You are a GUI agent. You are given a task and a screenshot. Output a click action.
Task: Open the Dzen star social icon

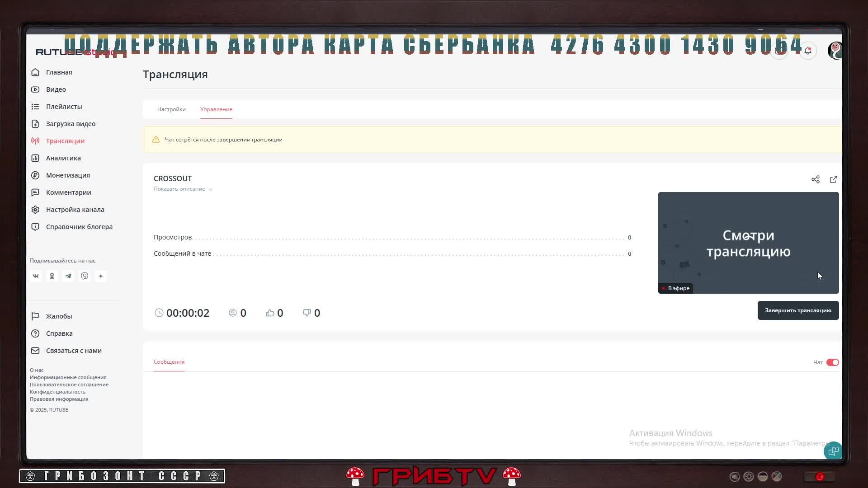tap(101, 276)
